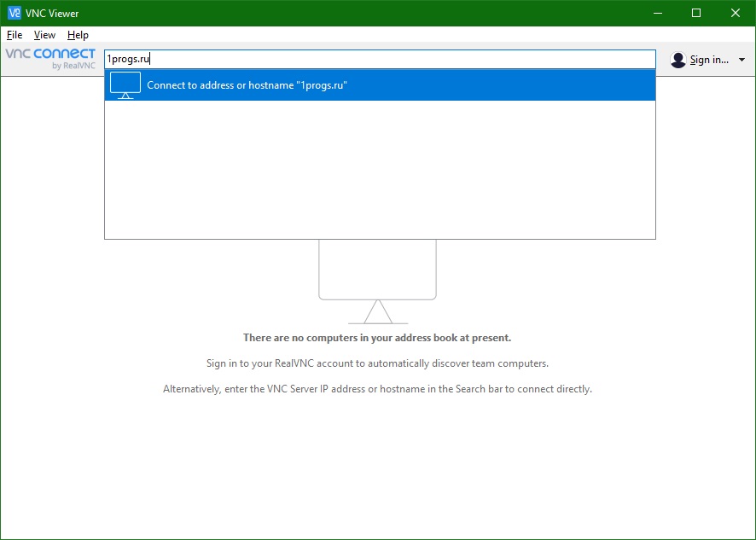Image resolution: width=756 pixels, height=540 pixels.
Task: Close the VNC Viewer window
Action: pos(736,13)
